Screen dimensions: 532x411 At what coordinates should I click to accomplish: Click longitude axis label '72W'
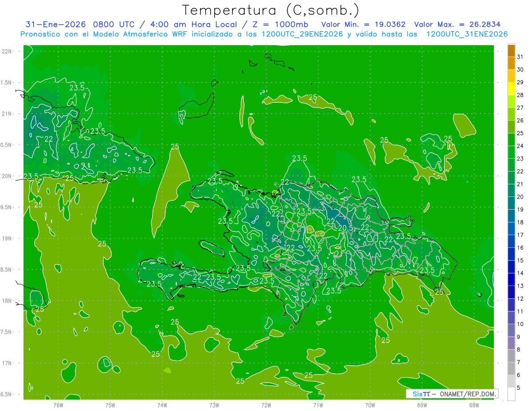point(266,405)
